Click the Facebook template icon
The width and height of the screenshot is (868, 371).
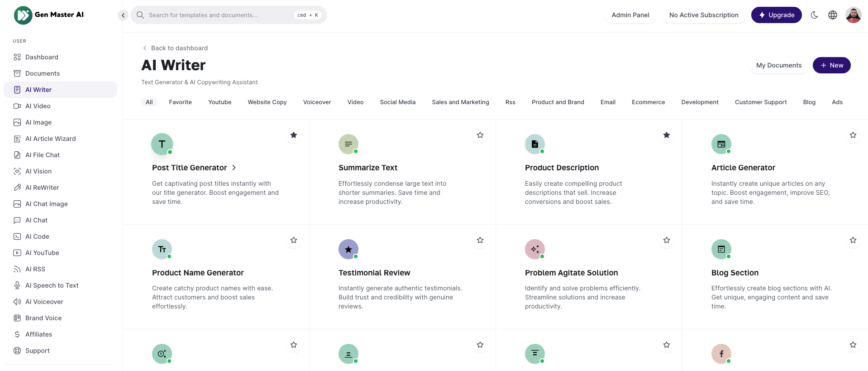[721, 354]
